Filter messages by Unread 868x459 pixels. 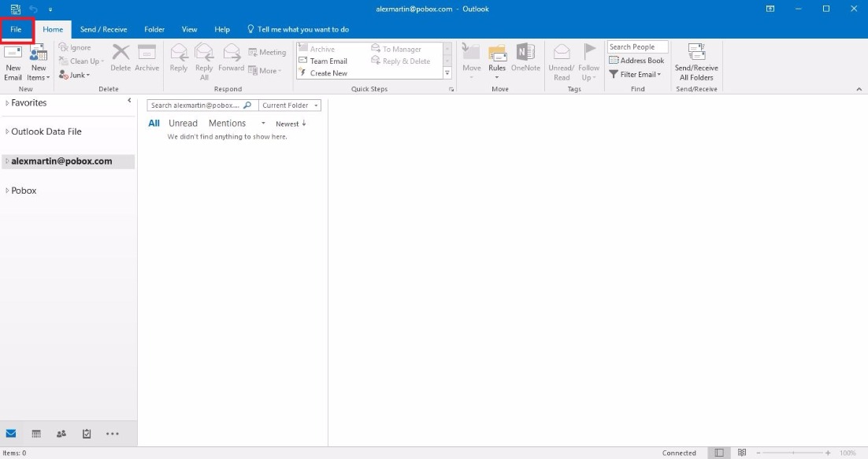[184, 124]
